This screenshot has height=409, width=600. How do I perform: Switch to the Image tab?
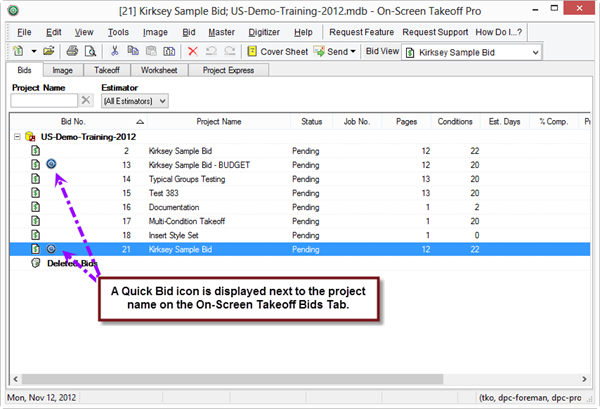pos(62,70)
